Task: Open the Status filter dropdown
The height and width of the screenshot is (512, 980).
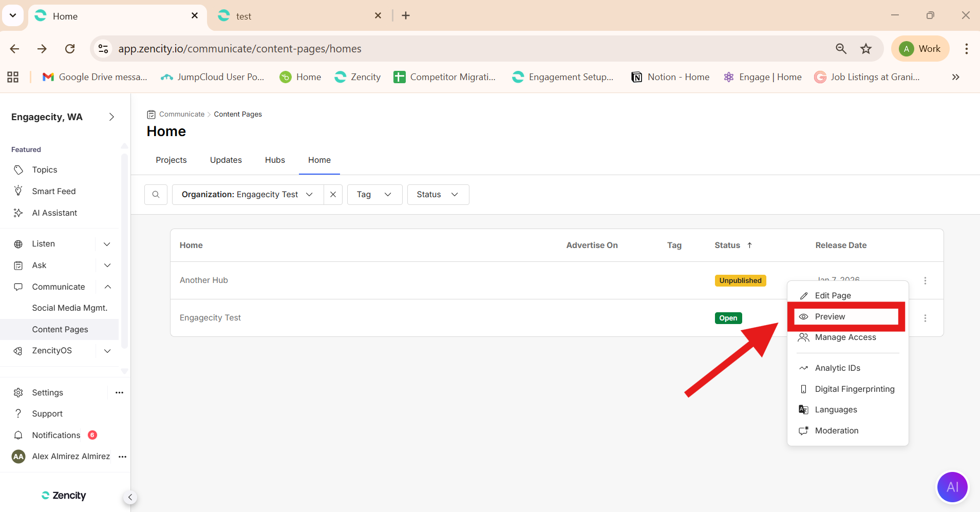Action: pos(438,195)
